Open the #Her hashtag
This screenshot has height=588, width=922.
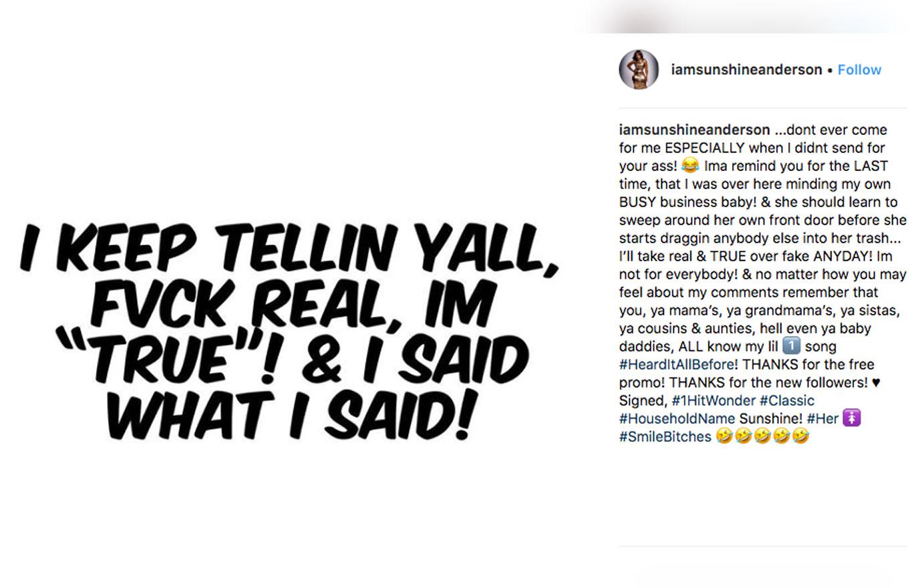pyautogui.click(x=823, y=418)
